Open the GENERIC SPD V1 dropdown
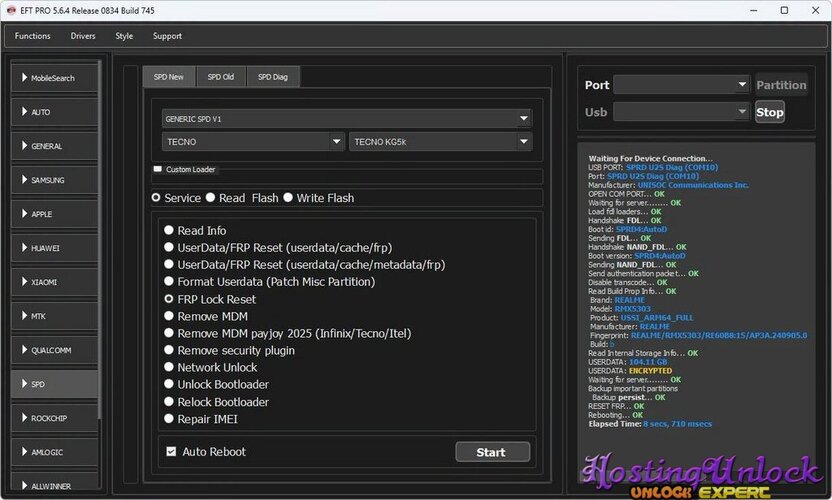The height and width of the screenshot is (500, 832). pos(346,119)
